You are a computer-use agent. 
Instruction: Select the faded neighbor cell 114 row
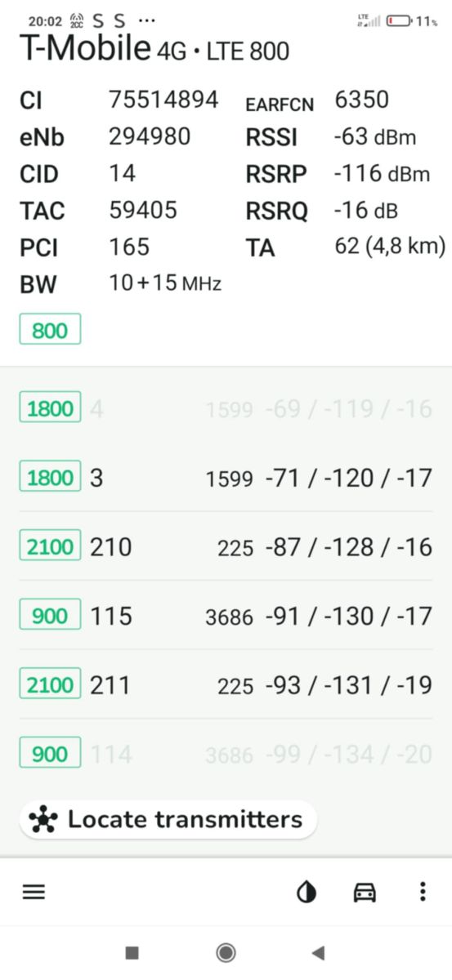[x=226, y=754]
